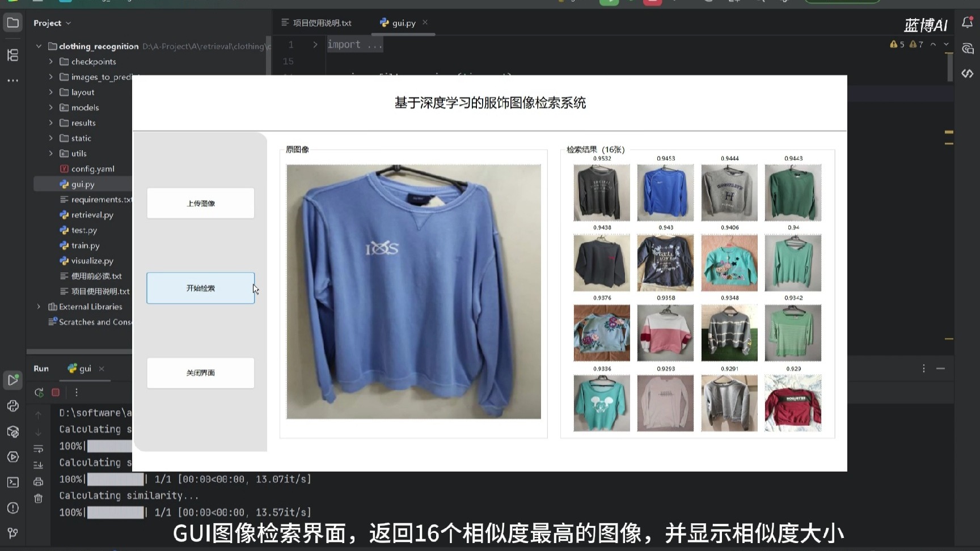Jump to previous highlighted error
Image resolution: width=980 pixels, height=551 pixels.
933,44
